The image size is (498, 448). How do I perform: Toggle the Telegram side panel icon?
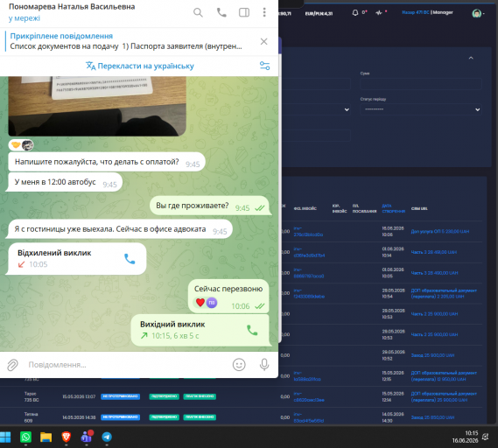pos(244,13)
